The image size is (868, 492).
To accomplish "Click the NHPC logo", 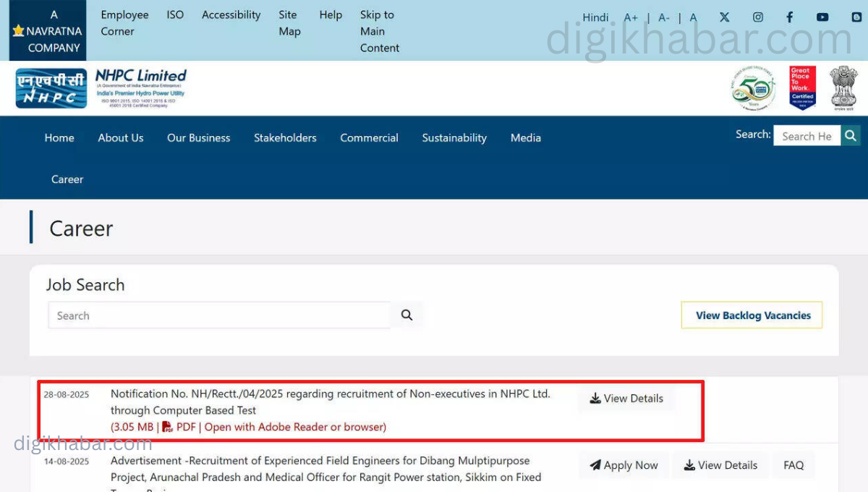I will pyautogui.click(x=51, y=88).
